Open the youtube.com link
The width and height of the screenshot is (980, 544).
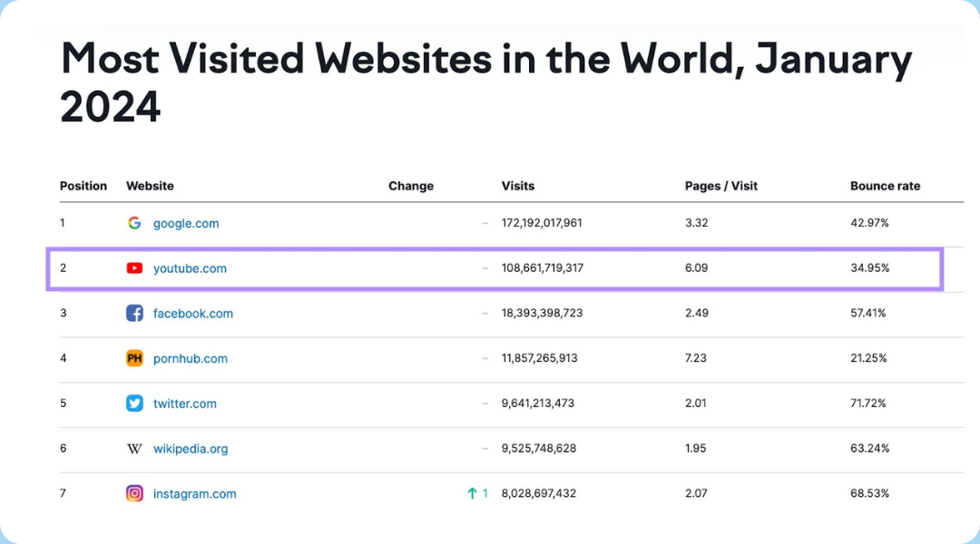(190, 268)
